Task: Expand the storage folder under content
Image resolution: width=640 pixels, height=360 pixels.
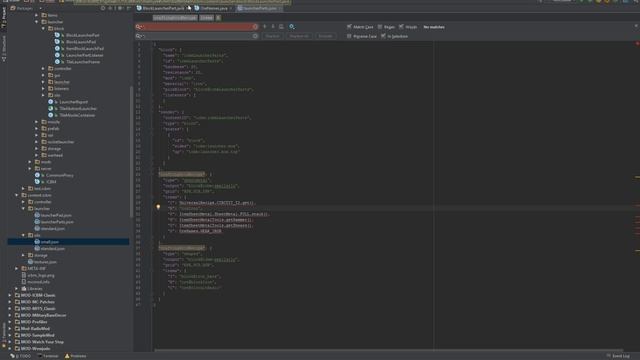Action: (x=23, y=255)
